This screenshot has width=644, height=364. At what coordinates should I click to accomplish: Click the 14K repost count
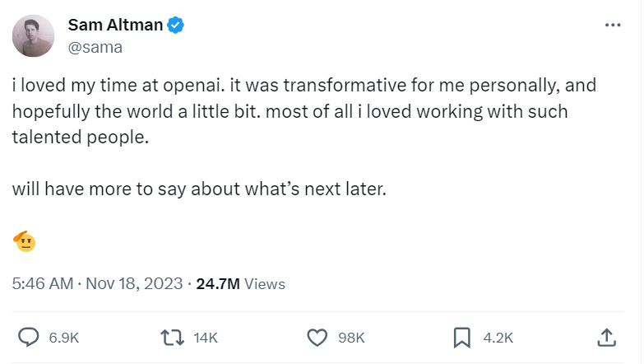pyautogui.click(x=206, y=338)
